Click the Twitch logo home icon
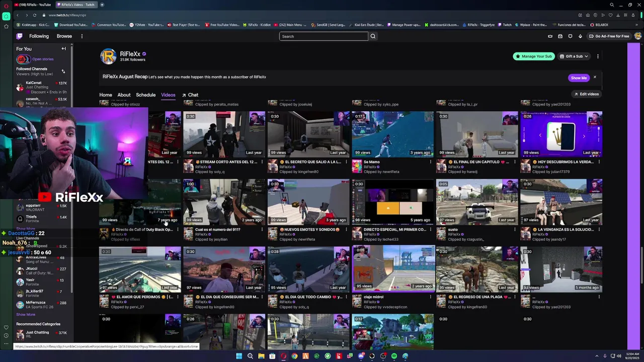Image resolution: width=644 pixels, height=362 pixels. coord(19,36)
